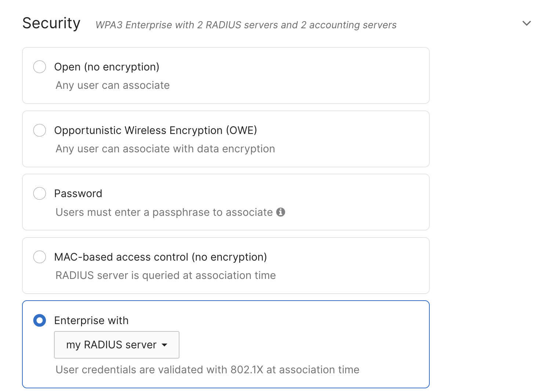Image resolution: width=549 pixels, height=392 pixels.
Task: Collapse the Security section chevron
Action: (x=527, y=23)
